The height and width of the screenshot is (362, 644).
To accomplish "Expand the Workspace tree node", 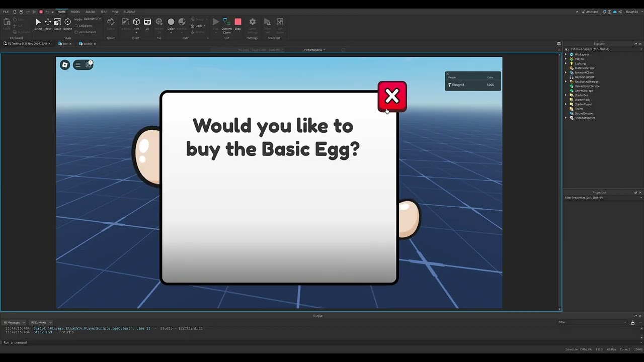I will [x=566, y=54].
